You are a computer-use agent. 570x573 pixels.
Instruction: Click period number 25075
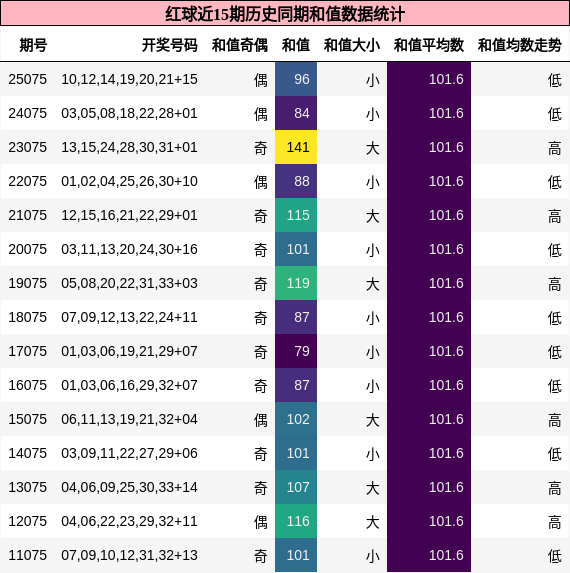pyautogui.click(x=27, y=79)
